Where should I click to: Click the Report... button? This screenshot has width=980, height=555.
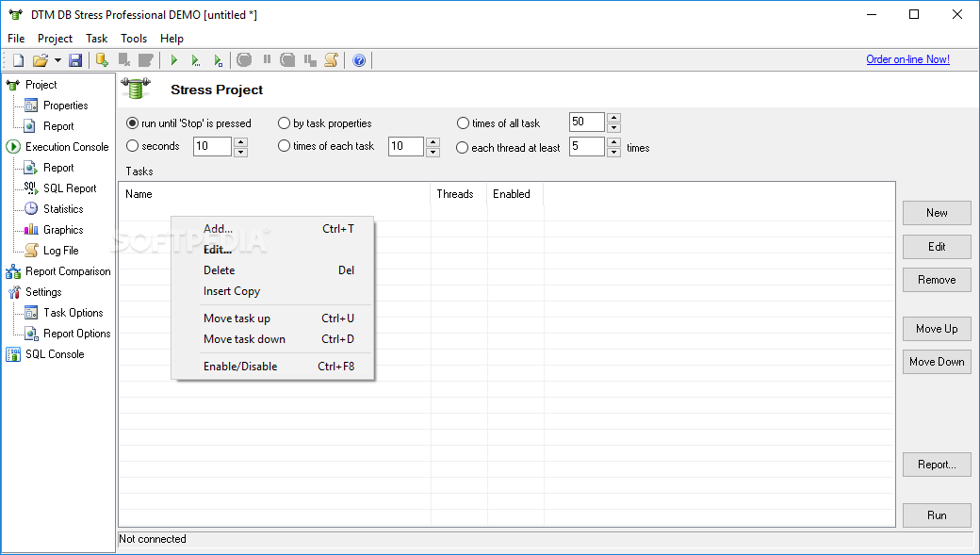tap(937, 465)
